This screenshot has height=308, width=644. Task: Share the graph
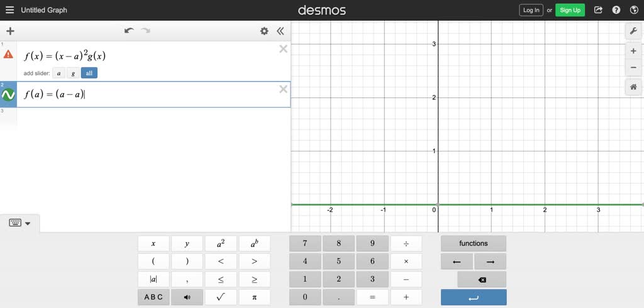(598, 10)
